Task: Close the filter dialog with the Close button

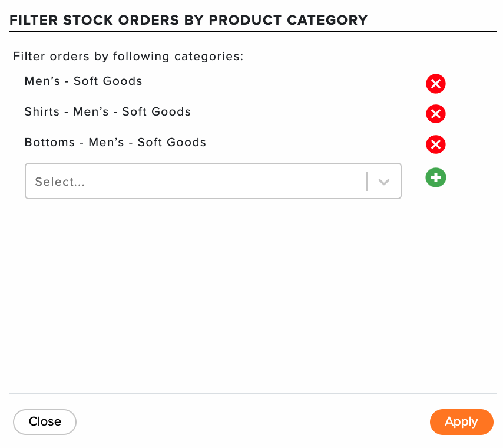Action: pos(45,421)
